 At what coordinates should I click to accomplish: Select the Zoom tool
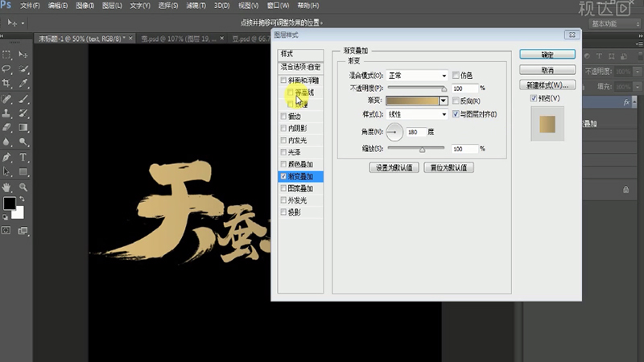pos(23,187)
